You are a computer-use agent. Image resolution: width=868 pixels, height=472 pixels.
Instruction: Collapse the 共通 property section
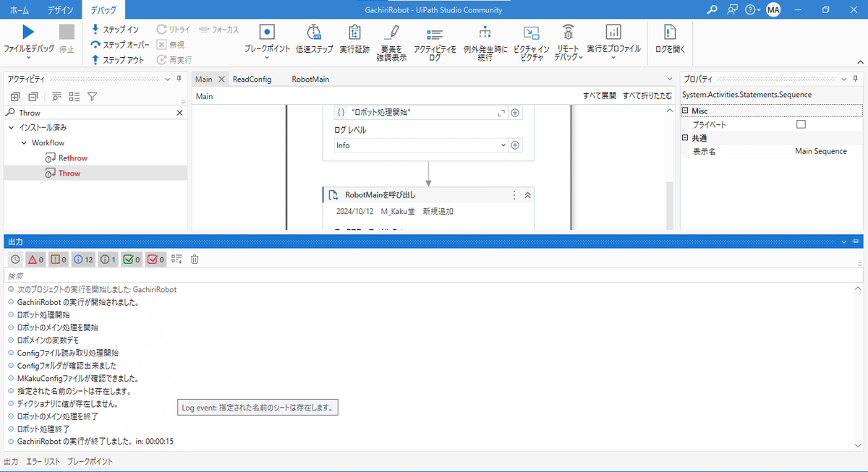tap(685, 138)
